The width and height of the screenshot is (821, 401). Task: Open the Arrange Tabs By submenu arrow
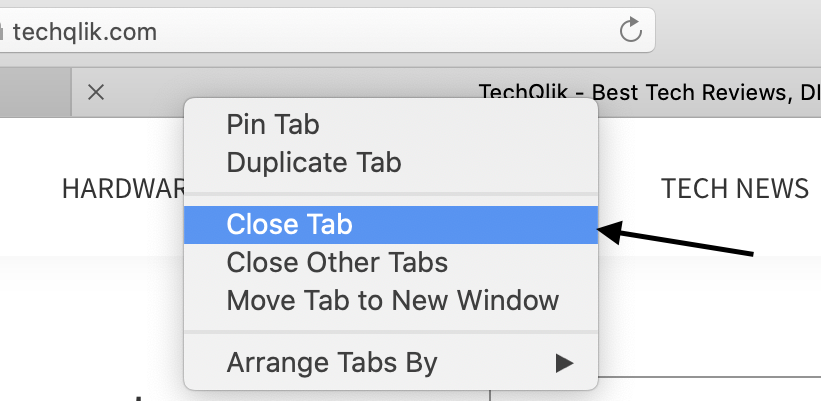pyautogui.click(x=564, y=363)
